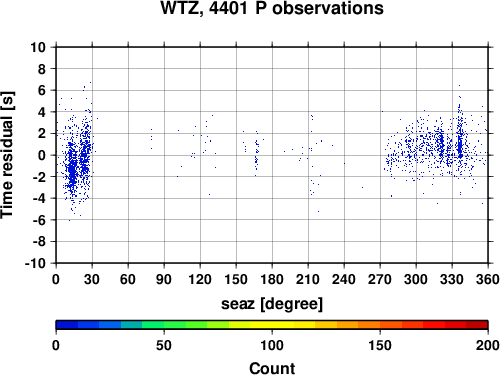
Task: Click the x-axis tick label 90
Action: [164, 279]
